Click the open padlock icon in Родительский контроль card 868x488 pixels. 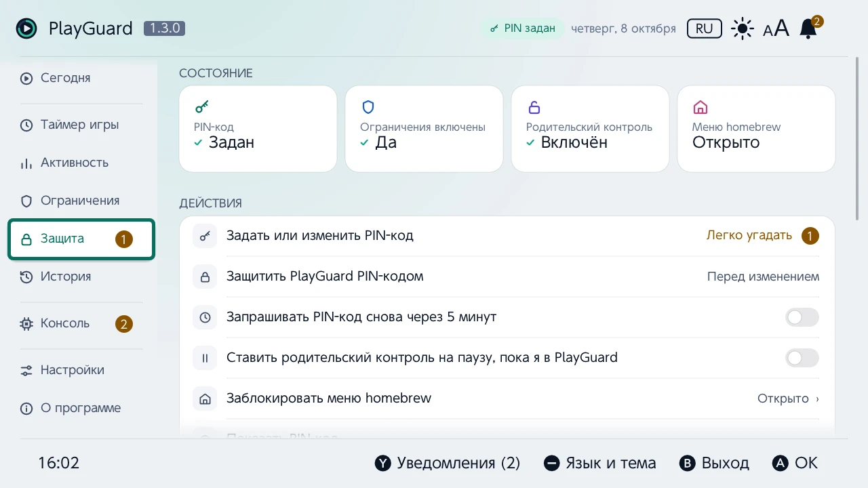534,107
